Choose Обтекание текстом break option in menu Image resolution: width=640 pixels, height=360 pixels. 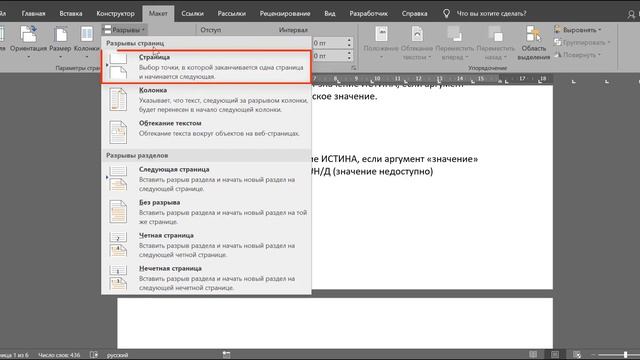(206, 132)
